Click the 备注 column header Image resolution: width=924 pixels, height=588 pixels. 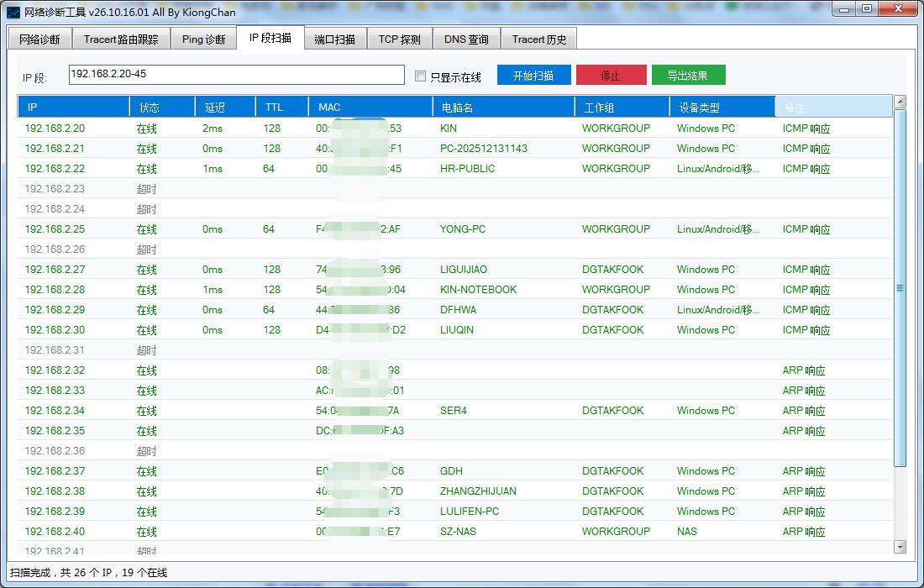point(833,108)
